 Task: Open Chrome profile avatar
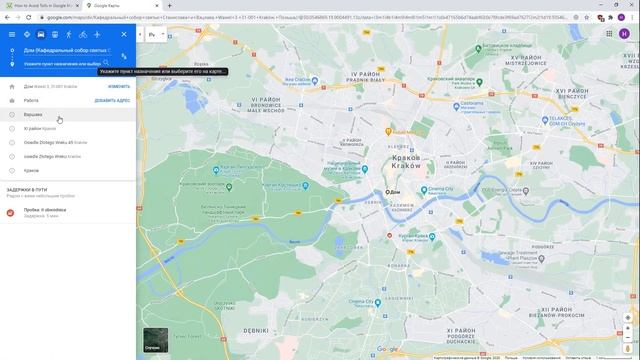621,18
